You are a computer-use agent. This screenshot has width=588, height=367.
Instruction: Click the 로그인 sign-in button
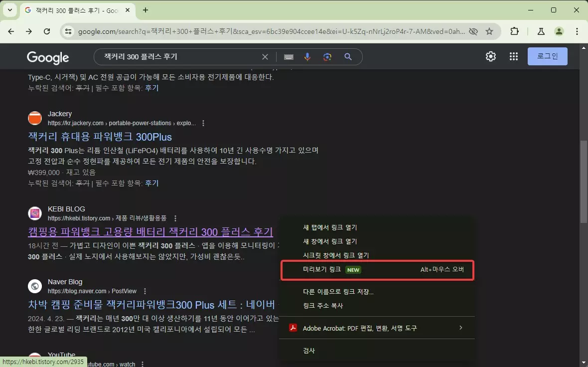(548, 56)
